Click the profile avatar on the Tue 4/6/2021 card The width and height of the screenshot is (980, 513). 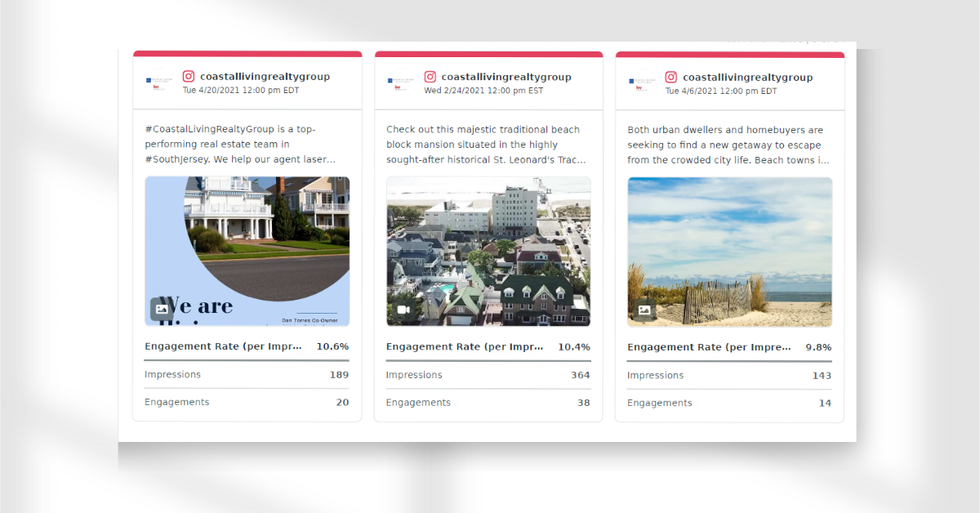[642, 83]
